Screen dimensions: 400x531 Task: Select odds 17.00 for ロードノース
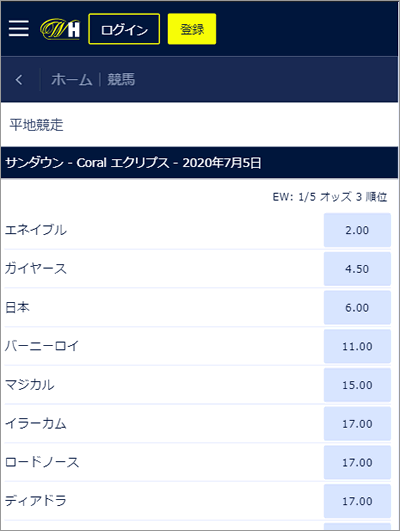coord(357,463)
